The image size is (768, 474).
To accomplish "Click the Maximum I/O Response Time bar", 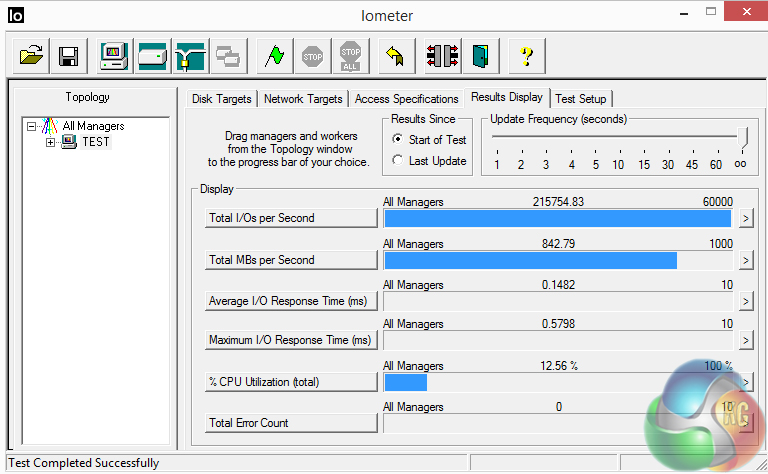I will click(558, 340).
